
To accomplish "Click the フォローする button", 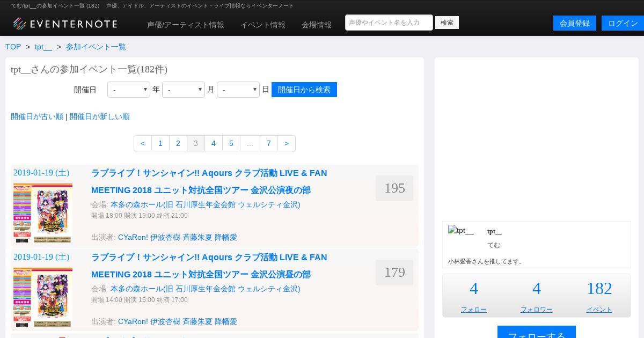I will point(537,332).
